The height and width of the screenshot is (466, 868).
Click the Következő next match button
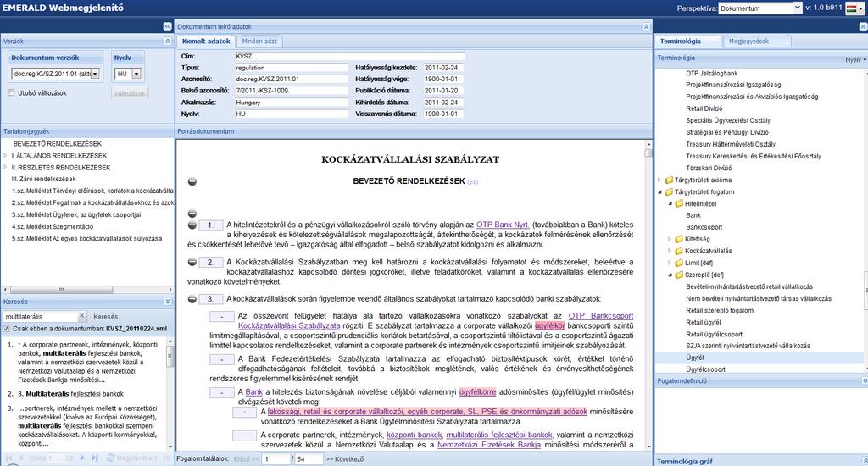345,459
